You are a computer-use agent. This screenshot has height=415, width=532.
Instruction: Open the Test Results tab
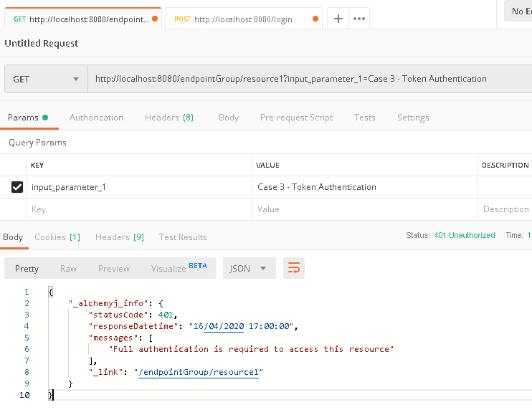pyautogui.click(x=183, y=237)
